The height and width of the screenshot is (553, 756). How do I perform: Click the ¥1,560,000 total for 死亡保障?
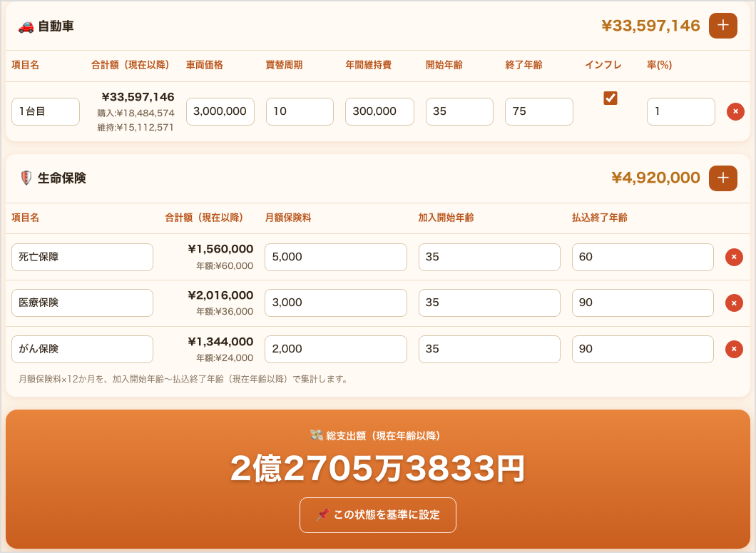pyautogui.click(x=220, y=249)
